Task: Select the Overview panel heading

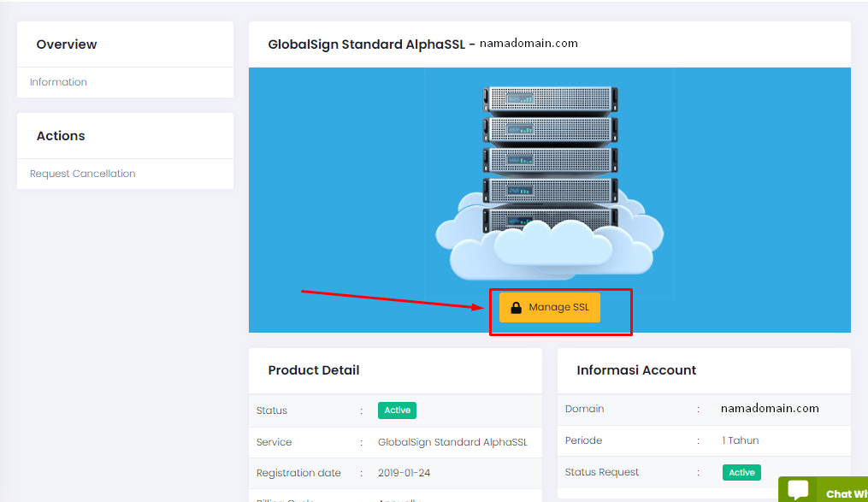Action: (x=67, y=44)
